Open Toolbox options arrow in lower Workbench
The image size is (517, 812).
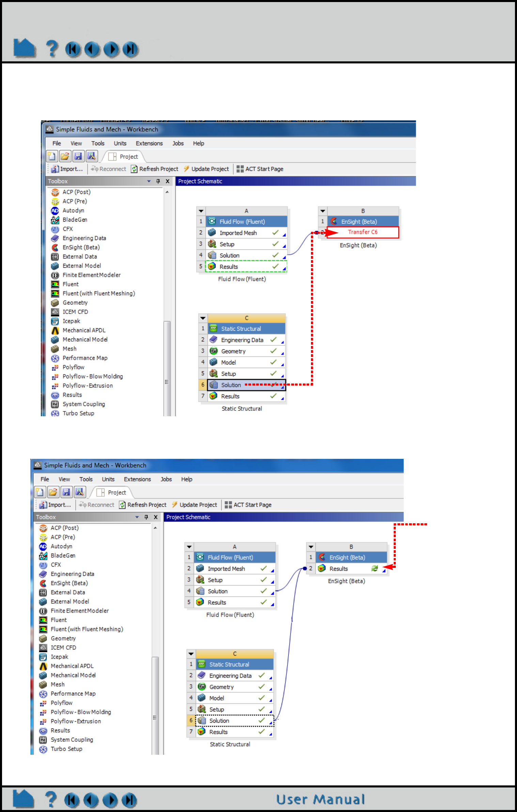(x=137, y=517)
